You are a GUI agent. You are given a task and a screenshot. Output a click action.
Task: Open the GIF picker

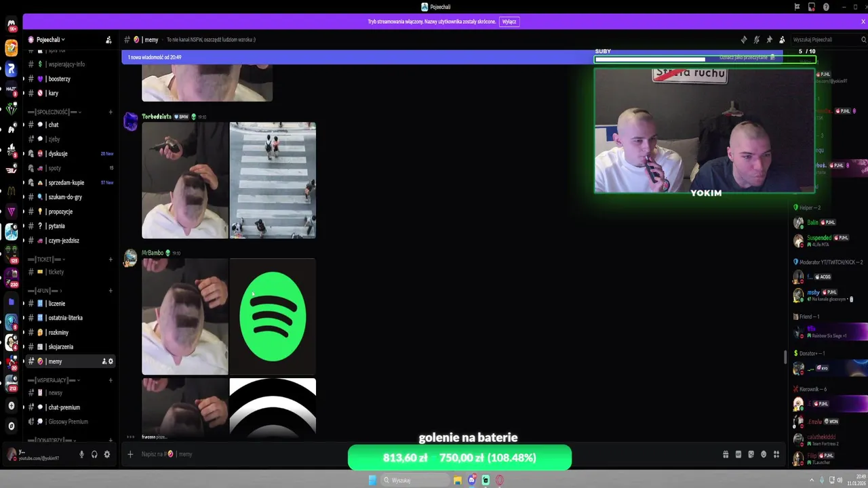[x=738, y=454]
